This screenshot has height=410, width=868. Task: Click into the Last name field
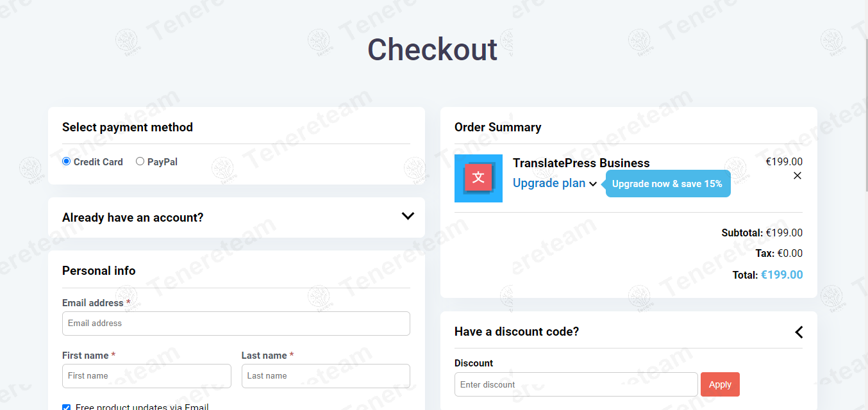tap(326, 376)
